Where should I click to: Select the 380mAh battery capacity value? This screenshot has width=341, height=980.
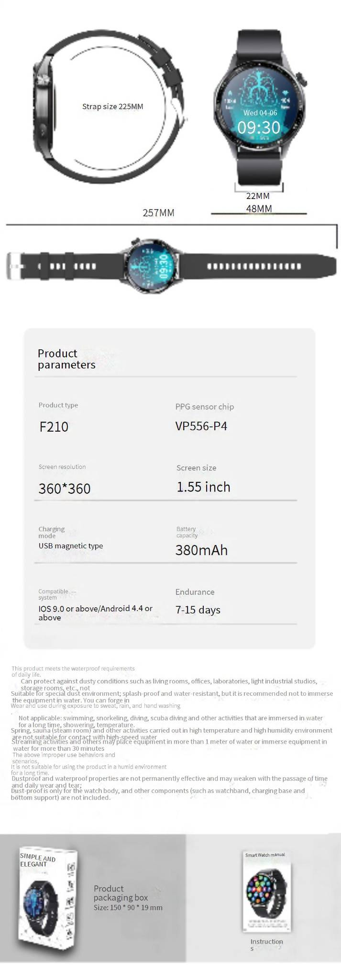(x=201, y=550)
